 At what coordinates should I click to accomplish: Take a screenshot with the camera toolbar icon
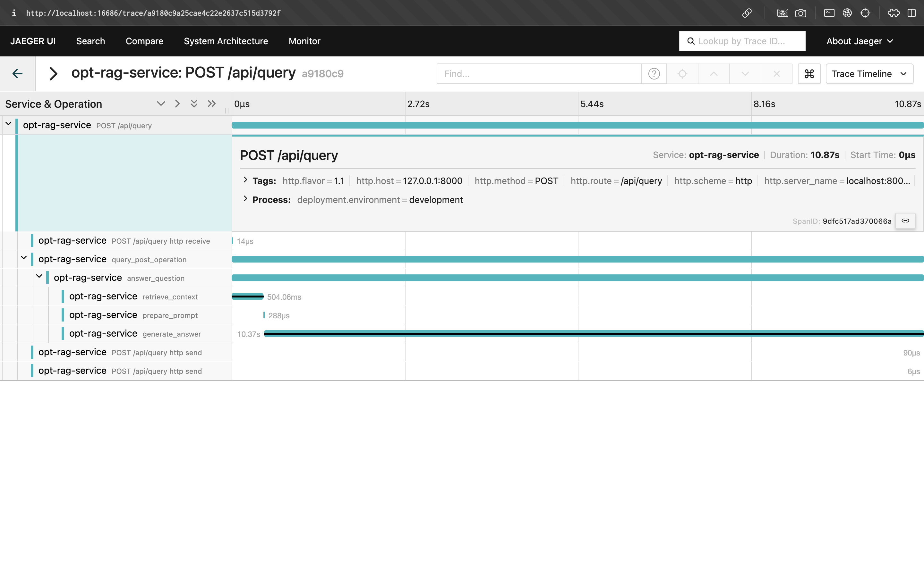801,13
